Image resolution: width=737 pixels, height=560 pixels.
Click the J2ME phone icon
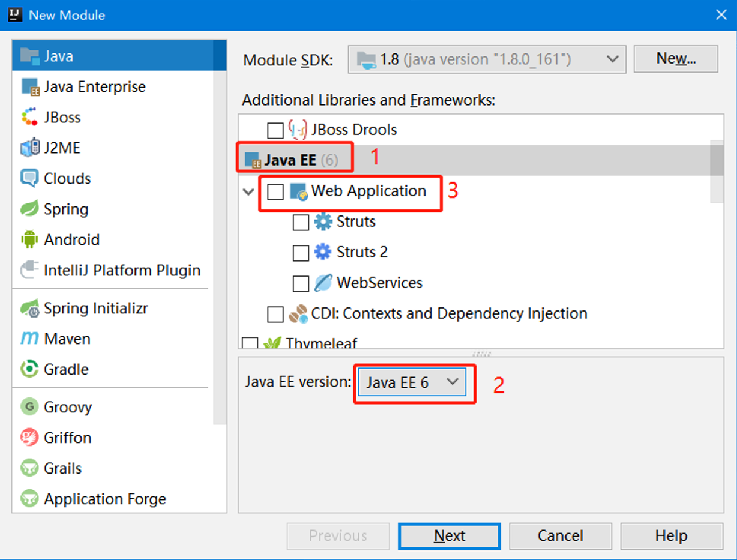point(30,148)
